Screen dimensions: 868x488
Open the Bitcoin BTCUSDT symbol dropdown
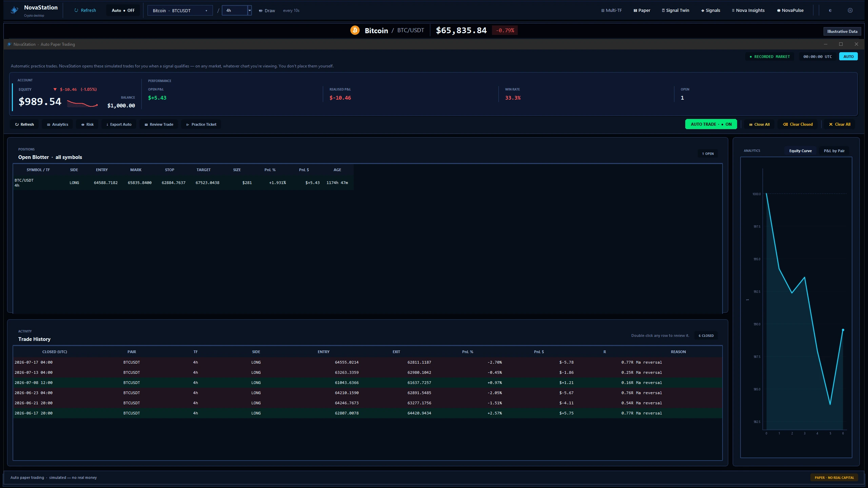(180, 11)
